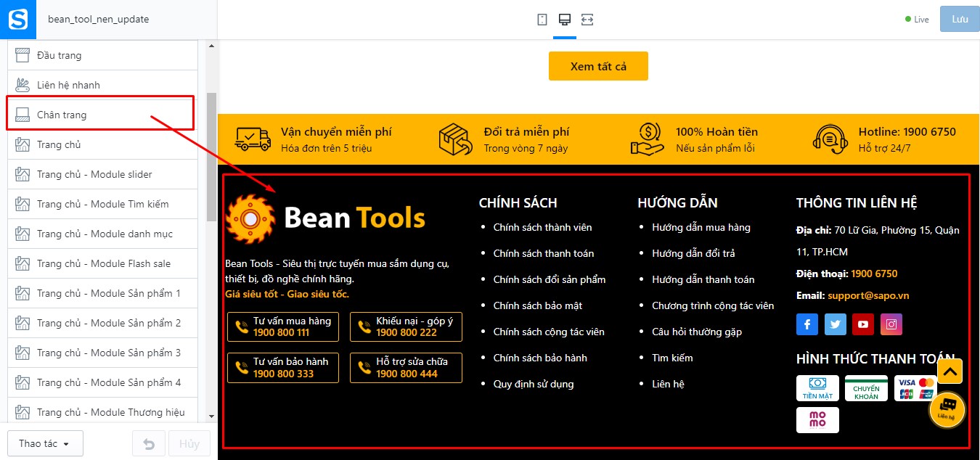The height and width of the screenshot is (460, 980).
Task: Click the hotline headset icon
Action: click(830, 139)
